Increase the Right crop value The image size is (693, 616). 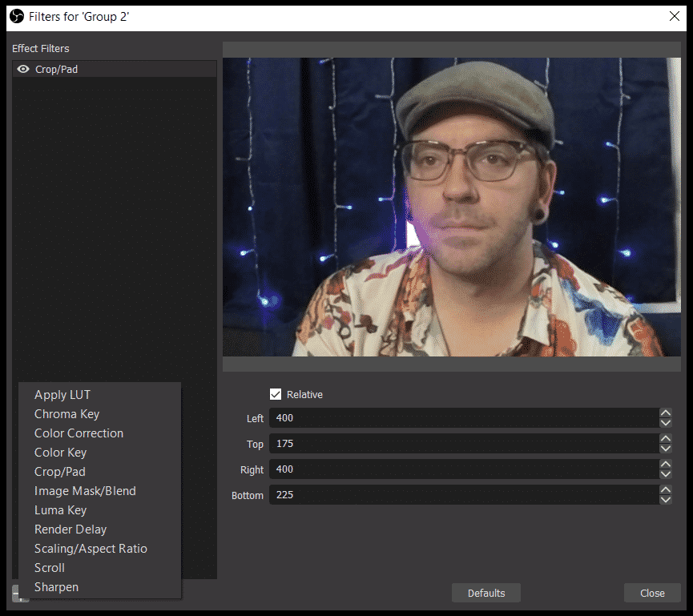pos(666,465)
